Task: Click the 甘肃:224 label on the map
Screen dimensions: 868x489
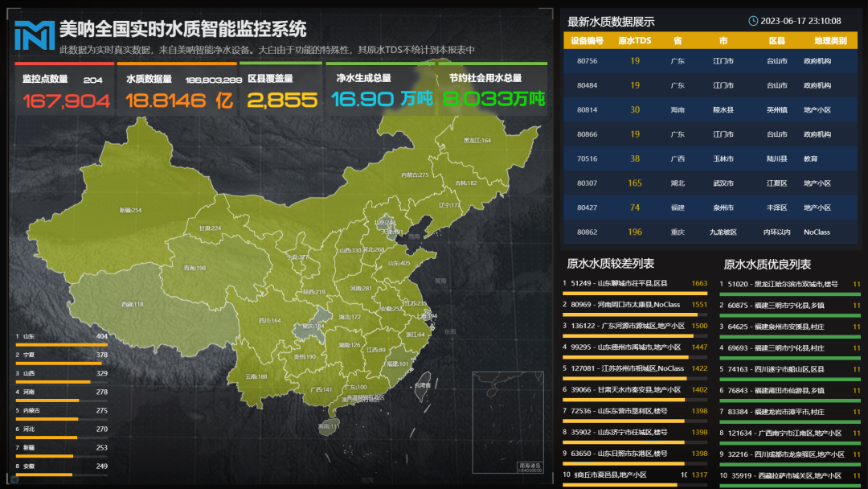Action: pos(210,228)
